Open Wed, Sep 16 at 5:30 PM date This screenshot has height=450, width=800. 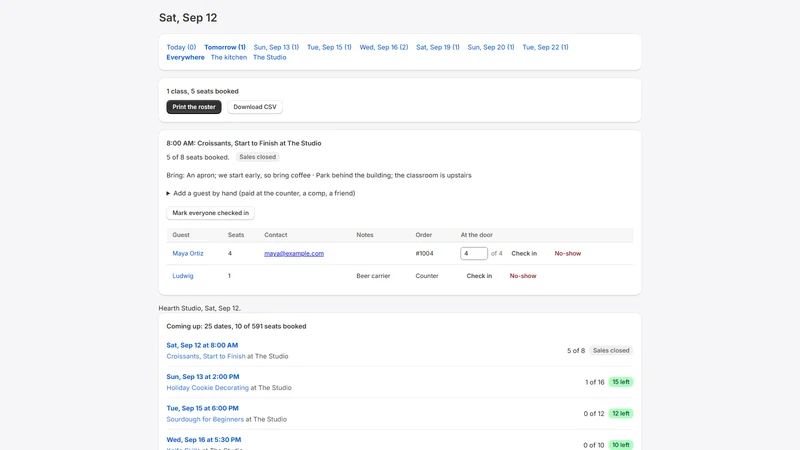click(204, 439)
